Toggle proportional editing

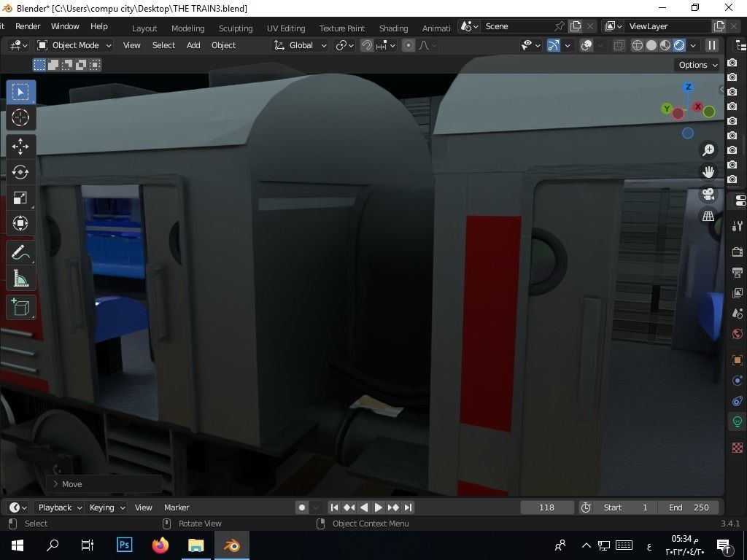pyautogui.click(x=409, y=45)
